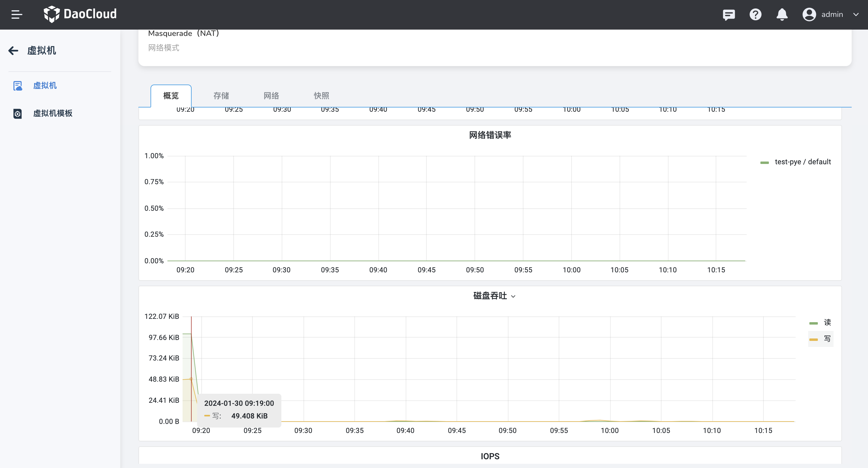Switch to the 快照 tab
The image size is (868, 468).
[x=321, y=96]
